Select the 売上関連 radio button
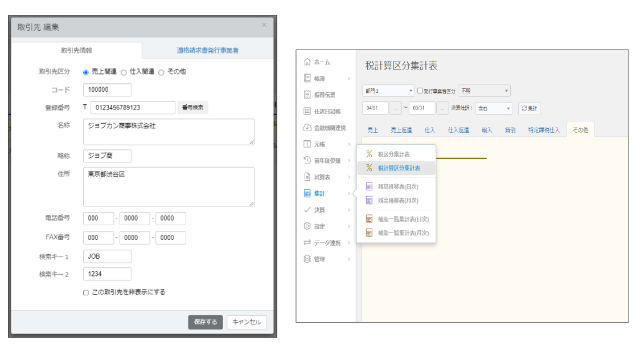Viewport: 644px width, 358px height. (86, 72)
